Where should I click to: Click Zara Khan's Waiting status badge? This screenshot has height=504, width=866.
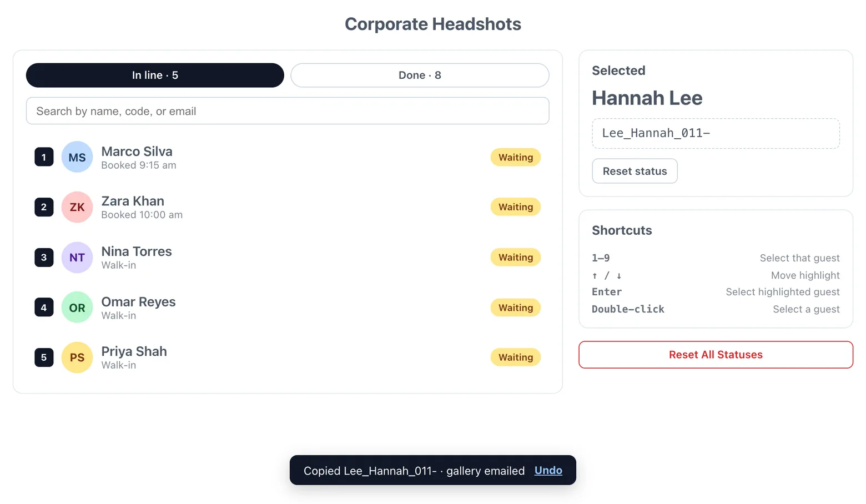516,207
